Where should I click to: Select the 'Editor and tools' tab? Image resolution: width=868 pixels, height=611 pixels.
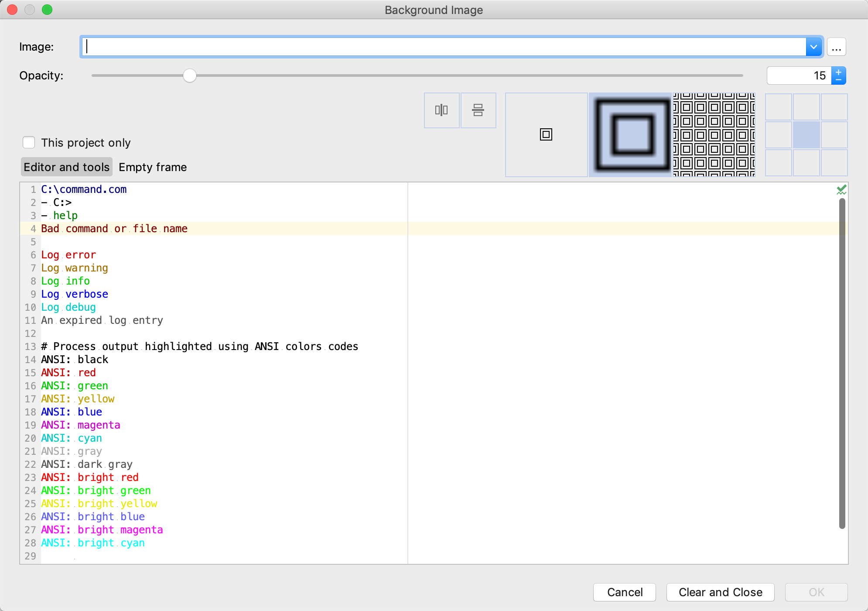click(x=66, y=167)
